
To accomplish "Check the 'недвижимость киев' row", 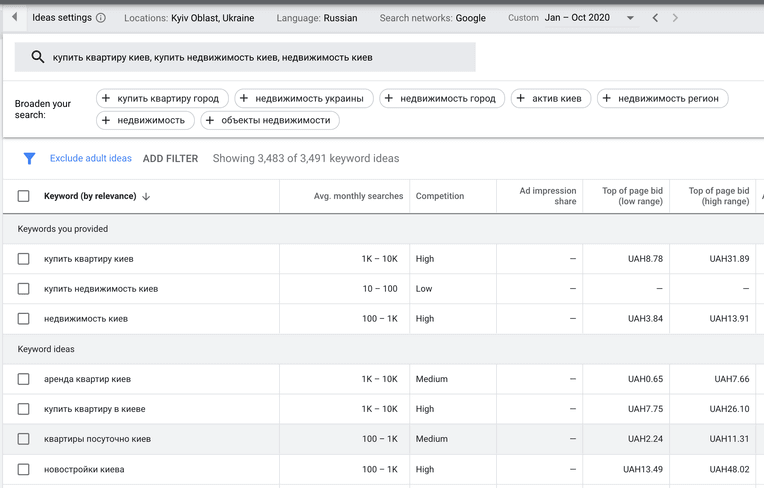I will (x=23, y=319).
